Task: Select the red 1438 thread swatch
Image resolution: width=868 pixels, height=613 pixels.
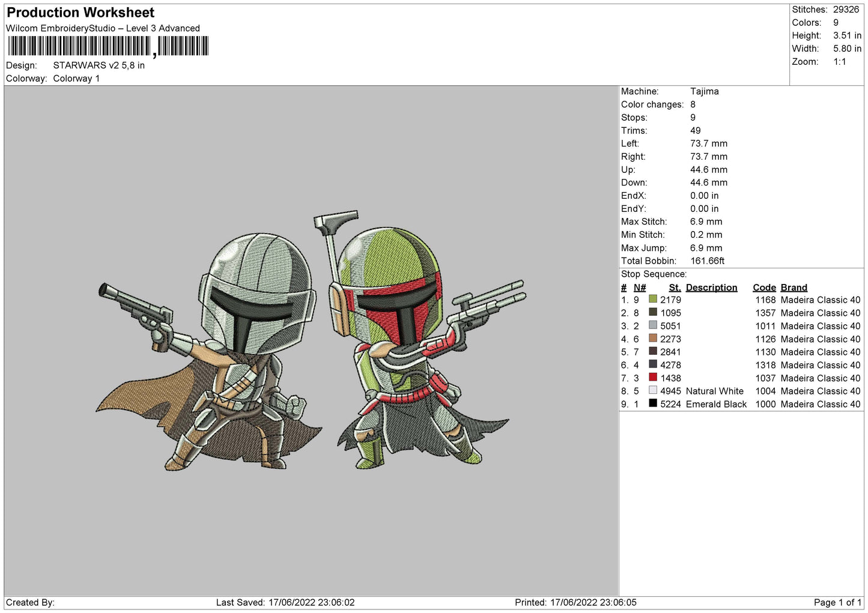Action: coord(653,378)
